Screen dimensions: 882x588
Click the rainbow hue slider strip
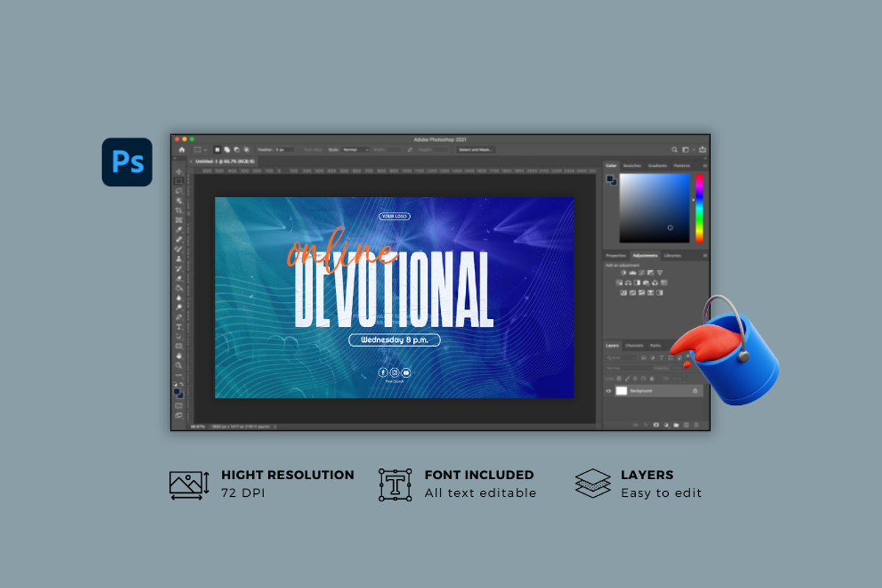click(x=699, y=208)
